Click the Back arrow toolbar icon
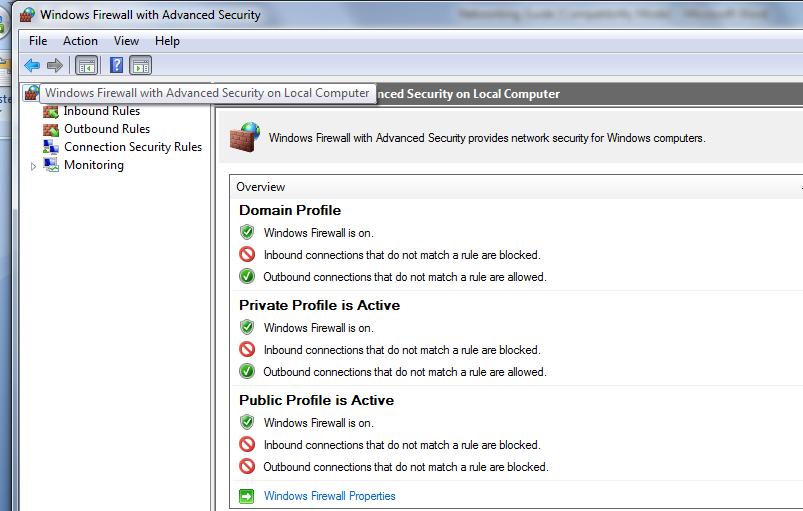 click(x=32, y=66)
